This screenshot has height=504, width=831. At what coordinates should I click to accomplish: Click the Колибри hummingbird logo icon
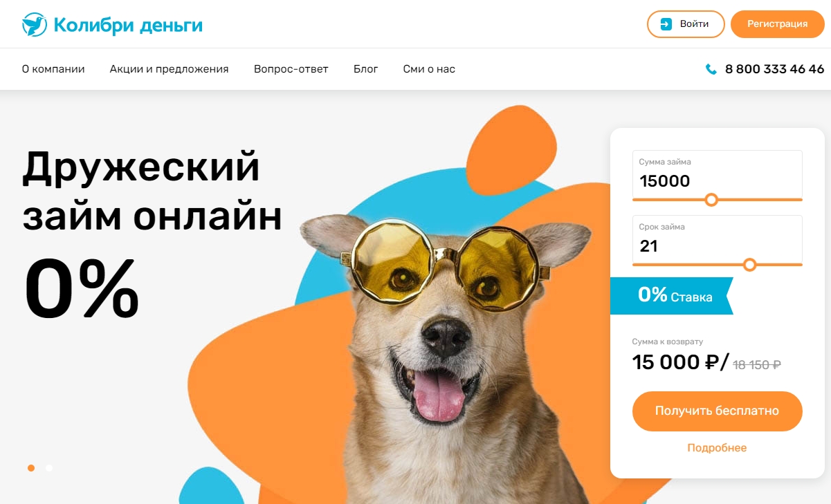33,25
